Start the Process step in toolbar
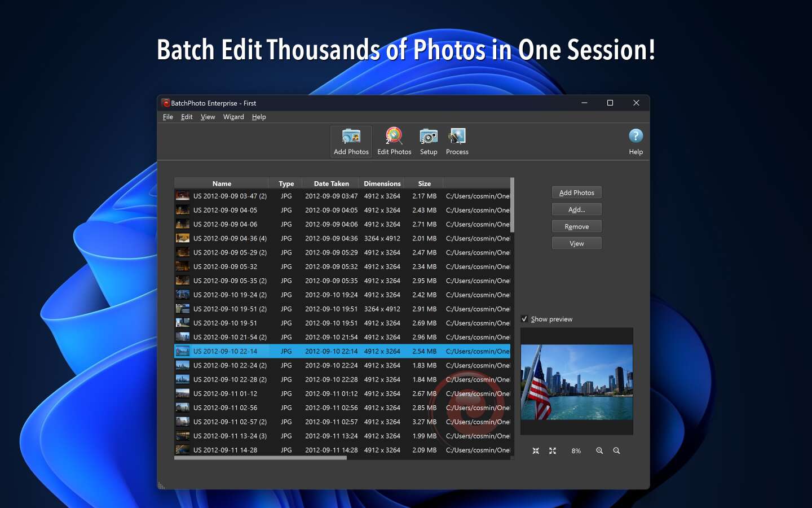Screen dimensions: 812x508 click(457, 141)
